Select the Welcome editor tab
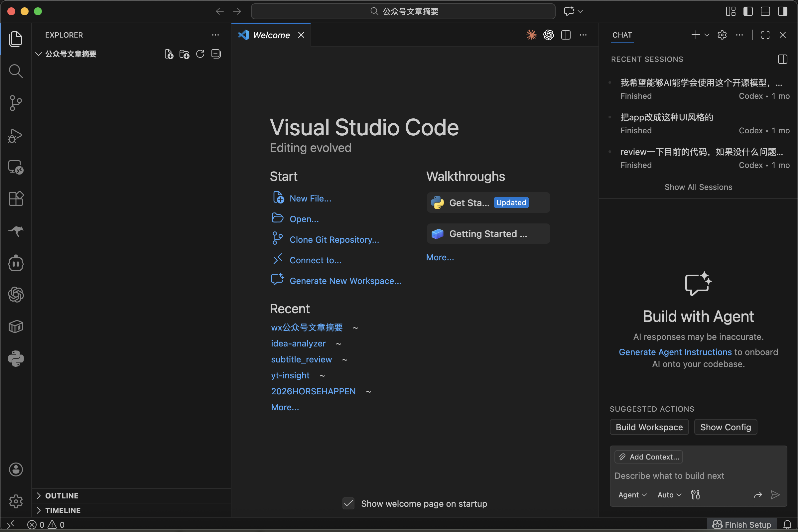Screen dimensions: 798x532 271,35
